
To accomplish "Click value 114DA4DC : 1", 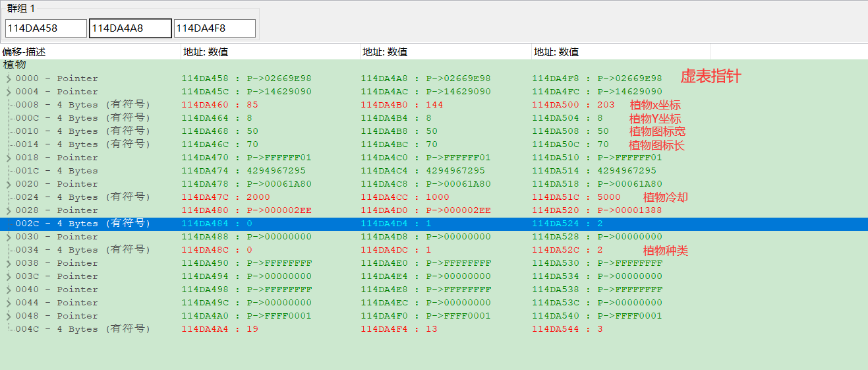I will 395,250.
